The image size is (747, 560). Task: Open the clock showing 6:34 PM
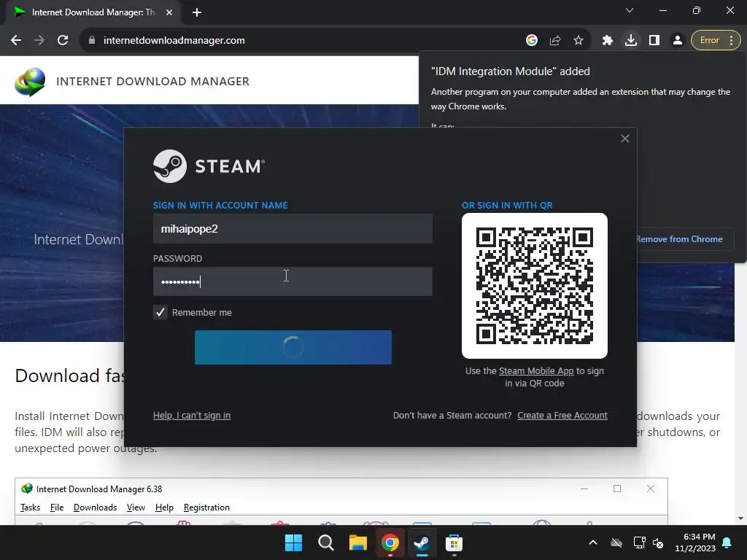click(x=695, y=542)
